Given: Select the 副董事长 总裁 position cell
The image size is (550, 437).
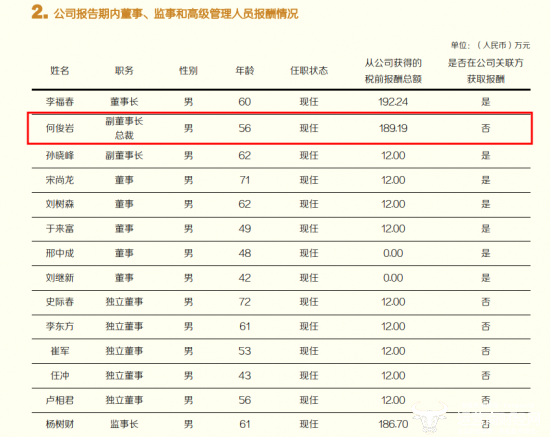Looking at the screenshot, I should [x=124, y=128].
